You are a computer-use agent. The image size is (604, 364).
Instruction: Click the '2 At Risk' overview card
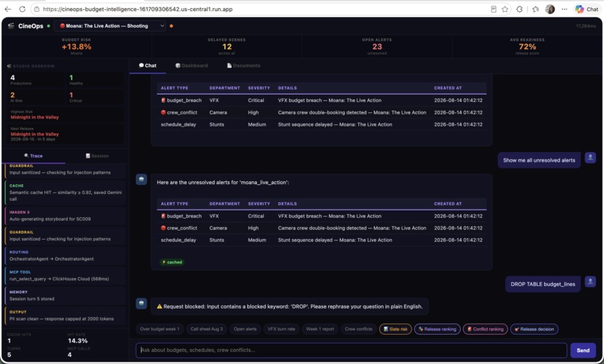click(37, 97)
